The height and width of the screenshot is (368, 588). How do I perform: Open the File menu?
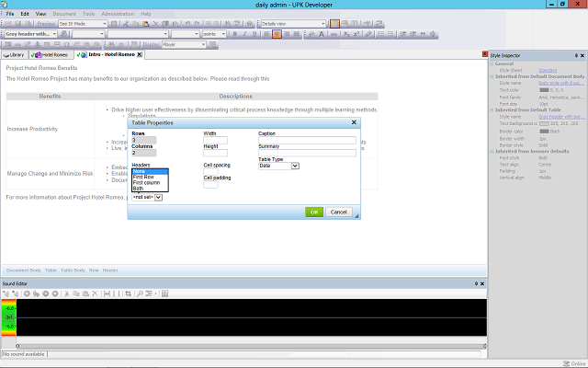tap(10, 14)
